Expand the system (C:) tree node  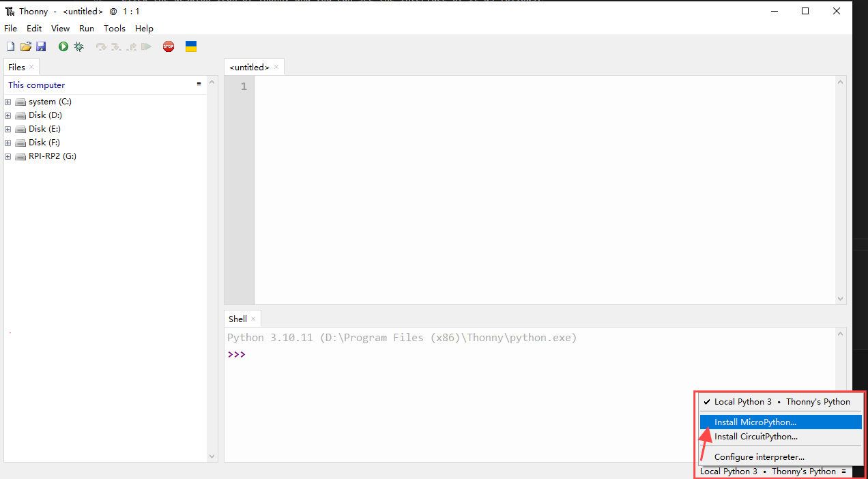pos(8,102)
